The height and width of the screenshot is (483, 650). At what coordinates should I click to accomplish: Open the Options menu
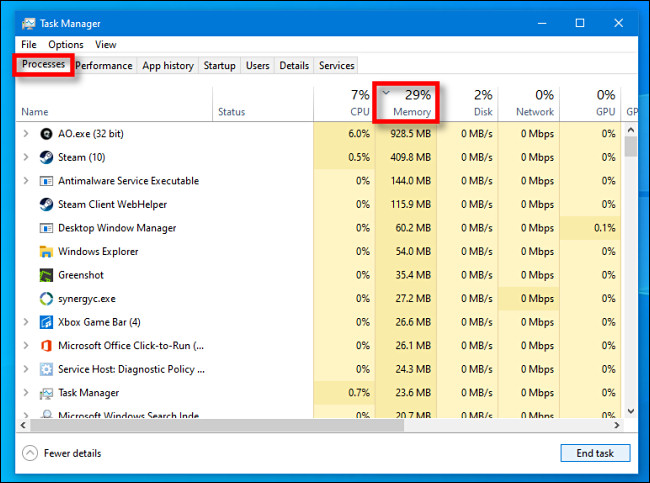[65, 44]
